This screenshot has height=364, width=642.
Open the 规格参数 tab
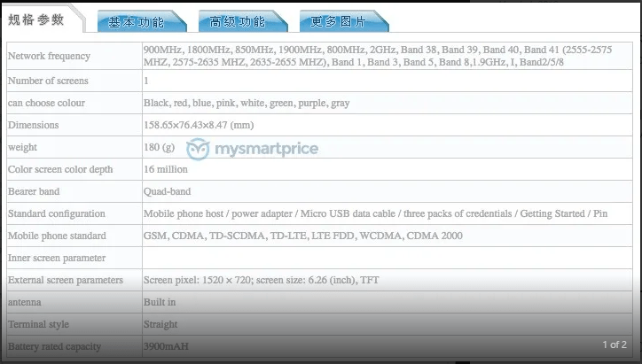click(36, 19)
